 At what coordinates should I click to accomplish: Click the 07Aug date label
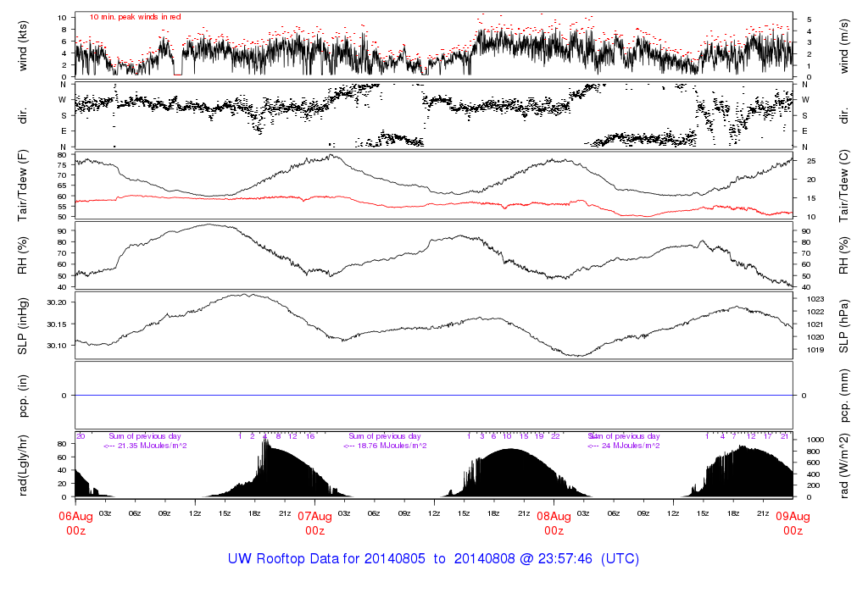(x=314, y=516)
